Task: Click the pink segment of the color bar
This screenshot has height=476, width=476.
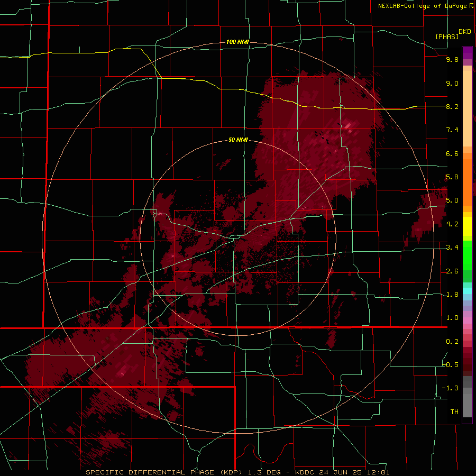Action: point(467,321)
